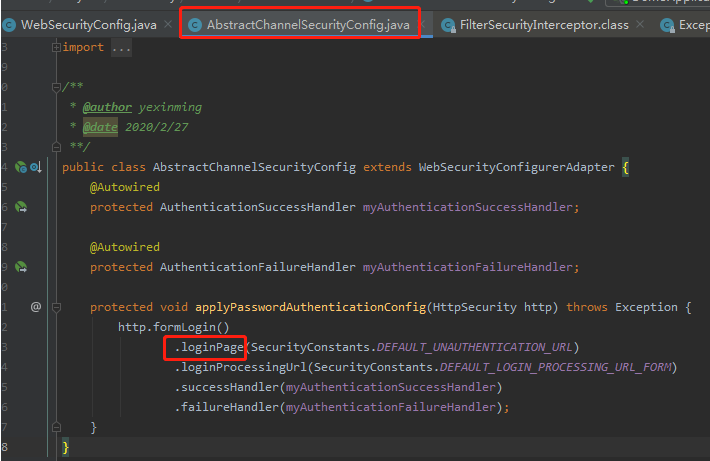The height and width of the screenshot is (461, 710).
Task: Click http.formLogin() call
Action: [173, 327]
